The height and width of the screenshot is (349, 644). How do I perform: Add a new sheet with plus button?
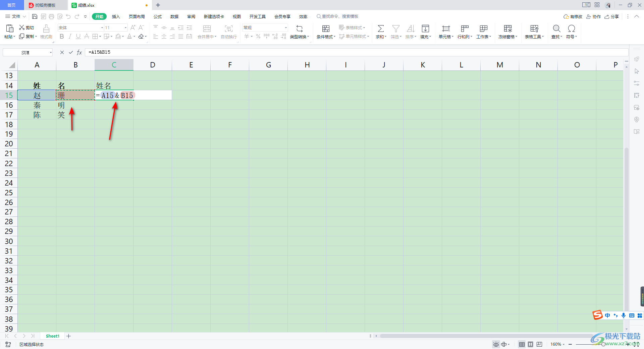click(x=68, y=336)
